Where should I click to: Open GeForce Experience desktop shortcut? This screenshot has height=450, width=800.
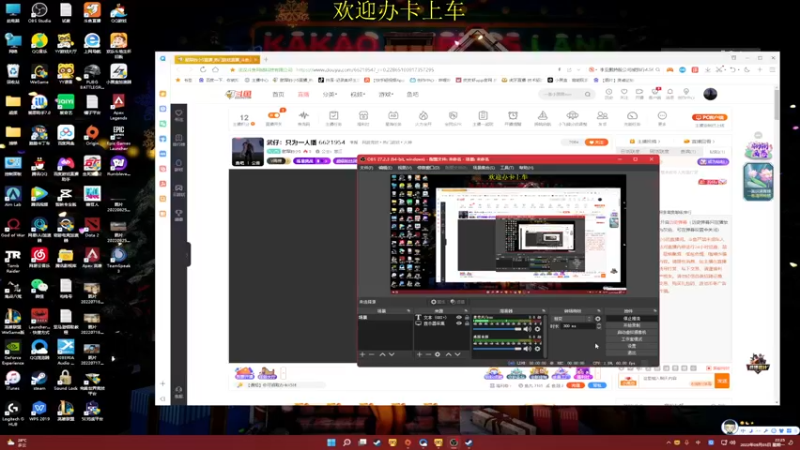point(13,351)
